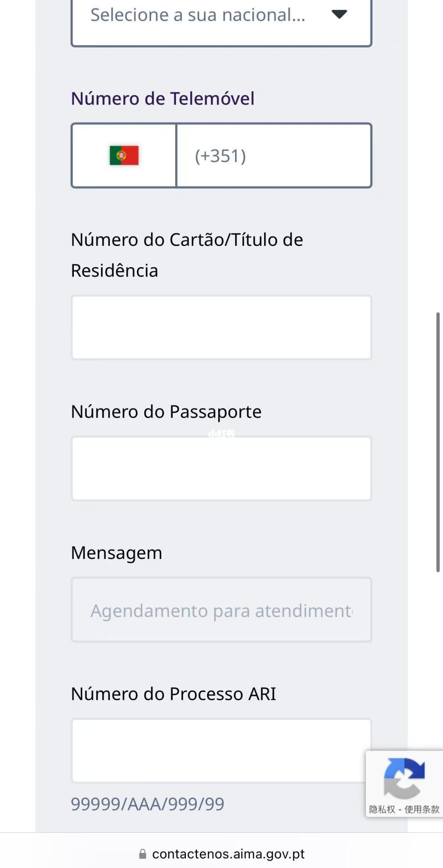Click the Mensagem field with Agendamento placeholder

(221, 610)
